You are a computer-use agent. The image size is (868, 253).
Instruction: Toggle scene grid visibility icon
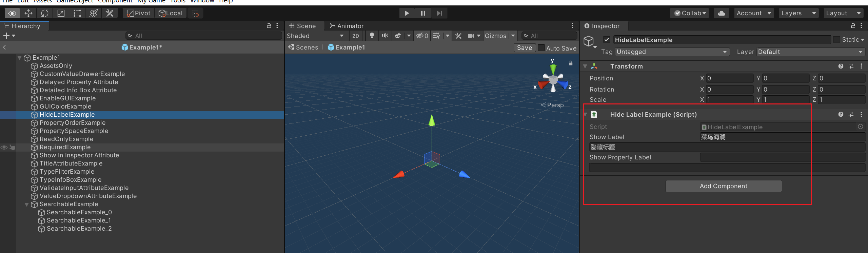(437, 36)
